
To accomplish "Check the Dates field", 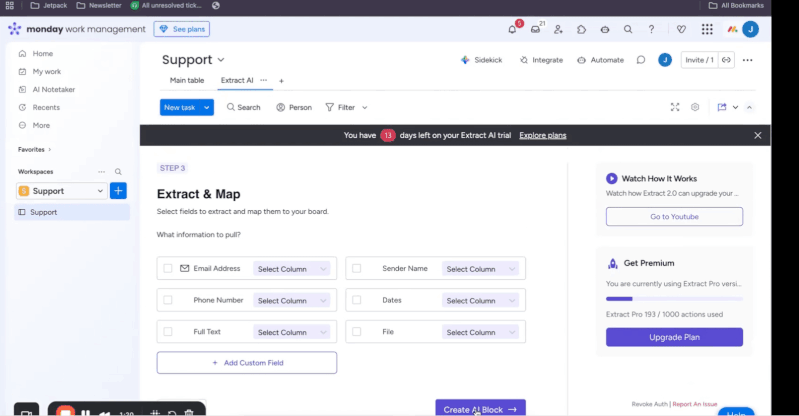I will tap(357, 300).
